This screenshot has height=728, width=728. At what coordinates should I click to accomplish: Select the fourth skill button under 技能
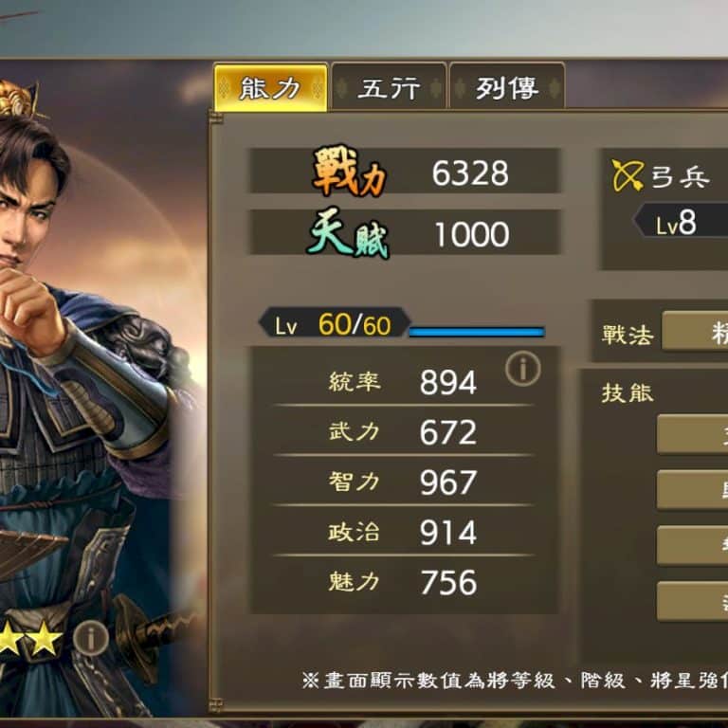(x=692, y=601)
